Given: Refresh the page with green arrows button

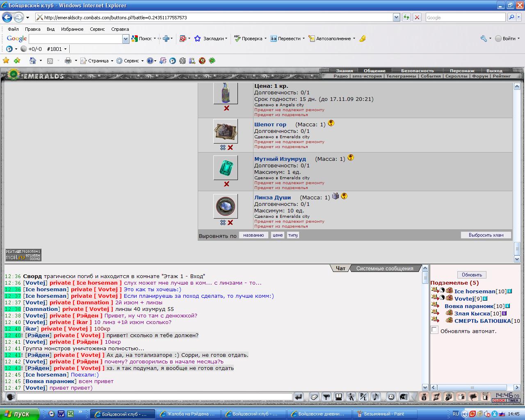Looking at the screenshot, I should pyautogui.click(x=406, y=17).
